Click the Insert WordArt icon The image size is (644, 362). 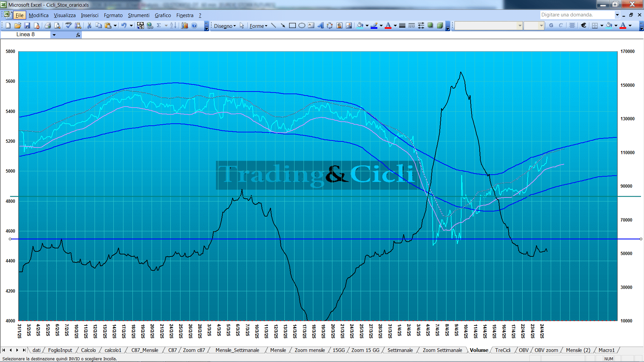point(320,25)
